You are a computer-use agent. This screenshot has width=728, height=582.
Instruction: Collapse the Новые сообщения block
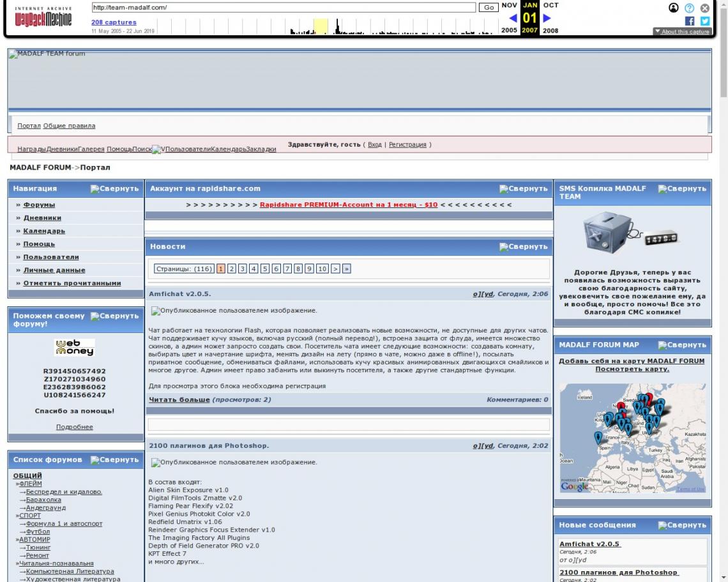pyautogui.click(x=683, y=525)
